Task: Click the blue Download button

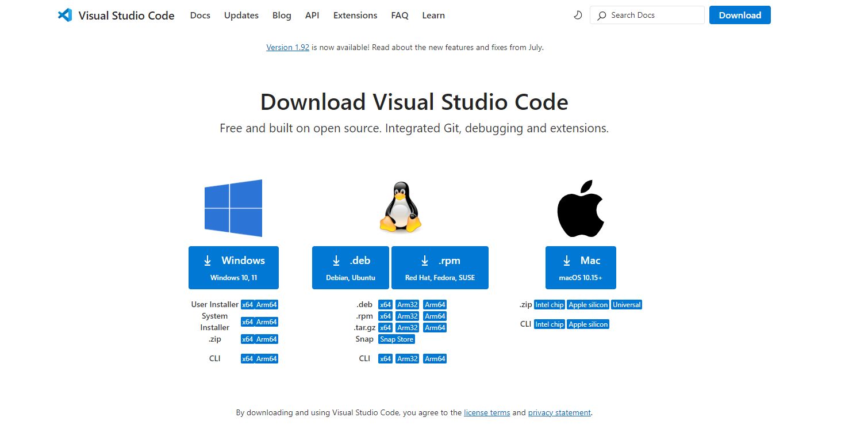Action: click(x=740, y=15)
